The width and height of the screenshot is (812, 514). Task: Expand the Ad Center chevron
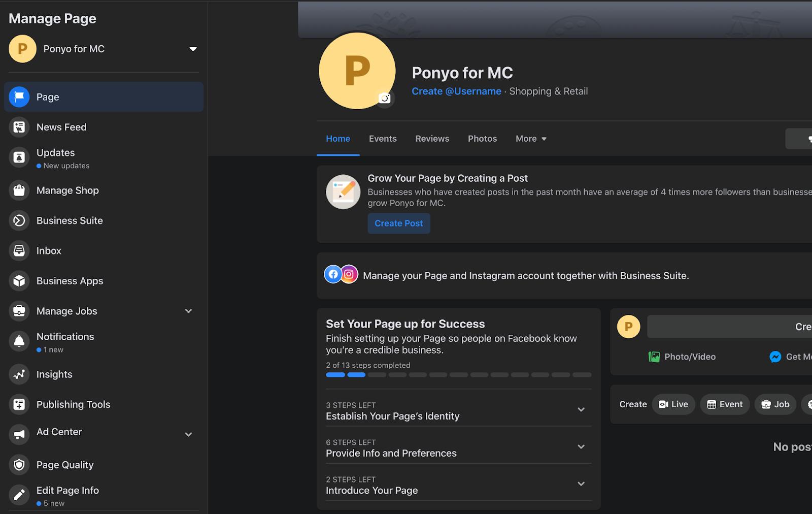(188, 434)
